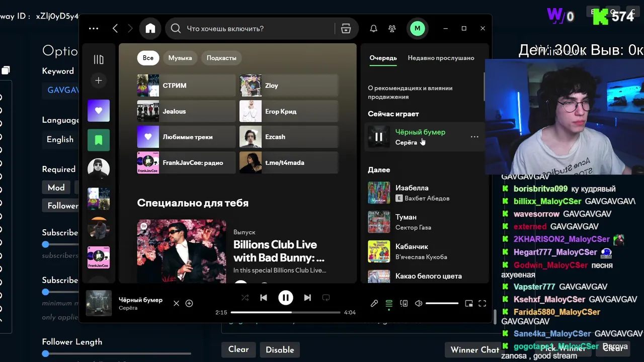This screenshot has height=362, width=644.
Task: Pause playback with the center button
Action: [x=286, y=298]
